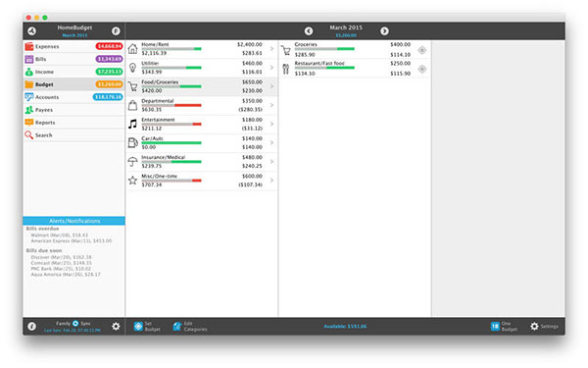Switch to the One Budget view
The image size is (588, 368).
click(x=504, y=327)
